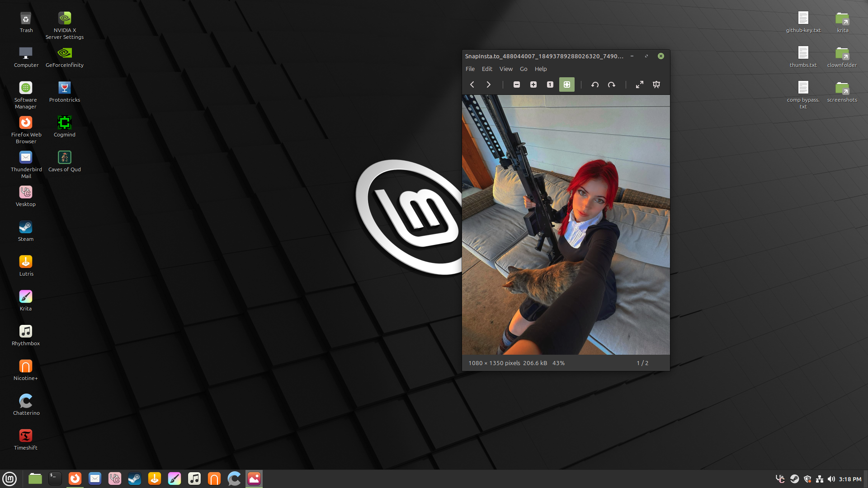The width and height of the screenshot is (868, 488).
Task: Open Krita from the taskbar
Action: [175, 479]
